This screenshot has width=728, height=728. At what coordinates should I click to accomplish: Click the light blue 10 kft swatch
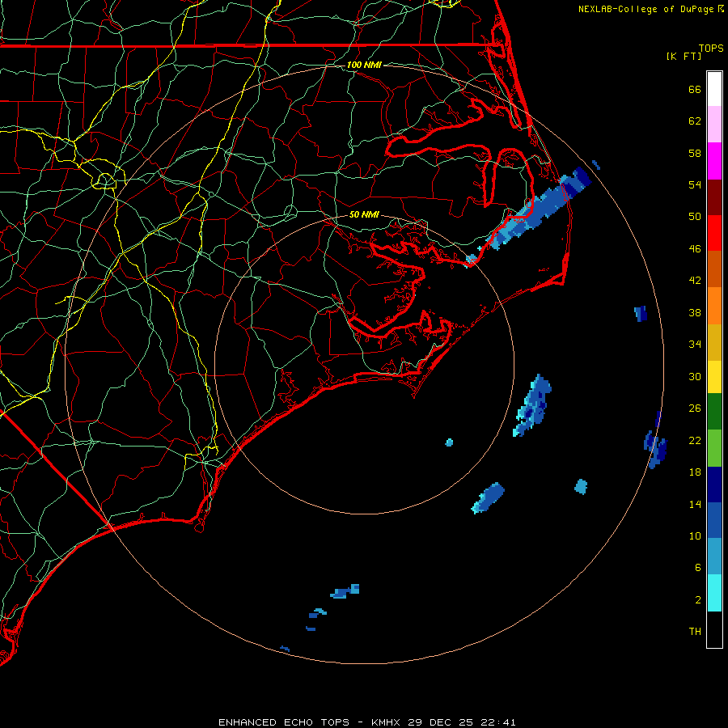point(714,557)
